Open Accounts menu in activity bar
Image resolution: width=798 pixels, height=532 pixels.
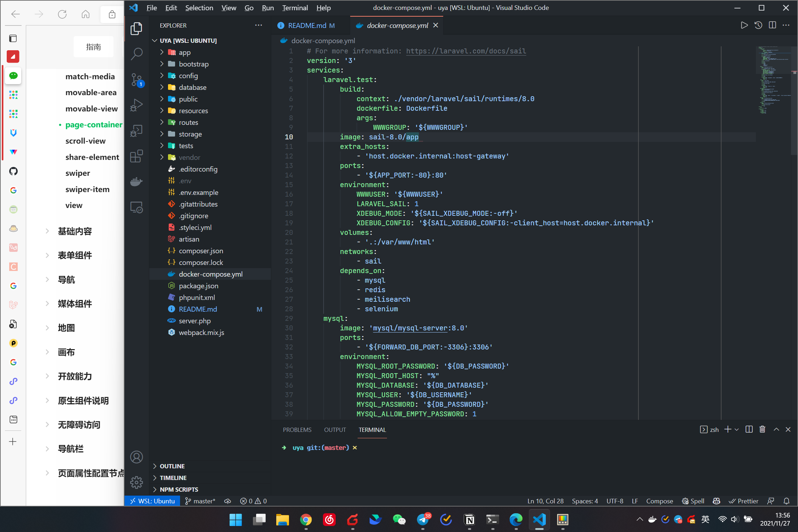[137, 457]
